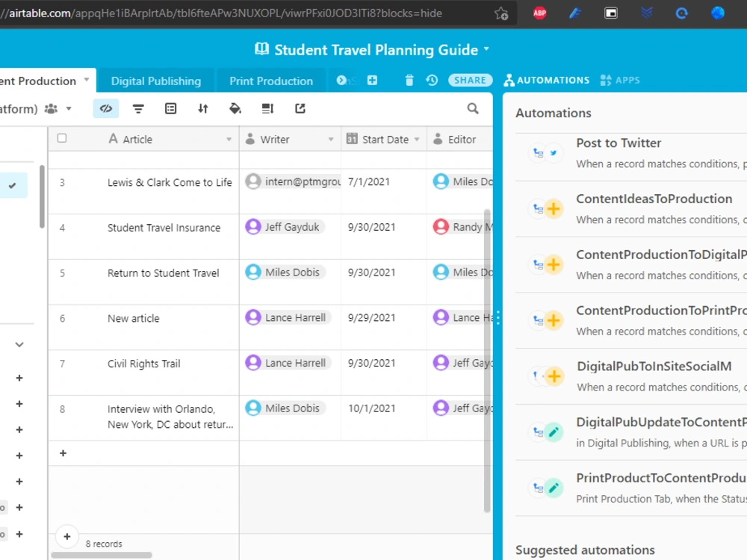The width and height of the screenshot is (747, 560).
Task: Open the AUTOMATIONS panel
Action: pyautogui.click(x=547, y=80)
